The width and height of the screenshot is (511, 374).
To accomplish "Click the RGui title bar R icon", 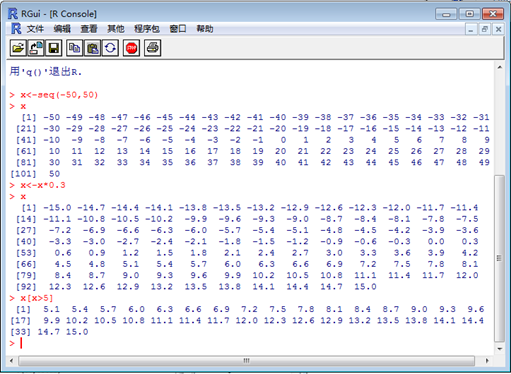I will click(13, 14).
